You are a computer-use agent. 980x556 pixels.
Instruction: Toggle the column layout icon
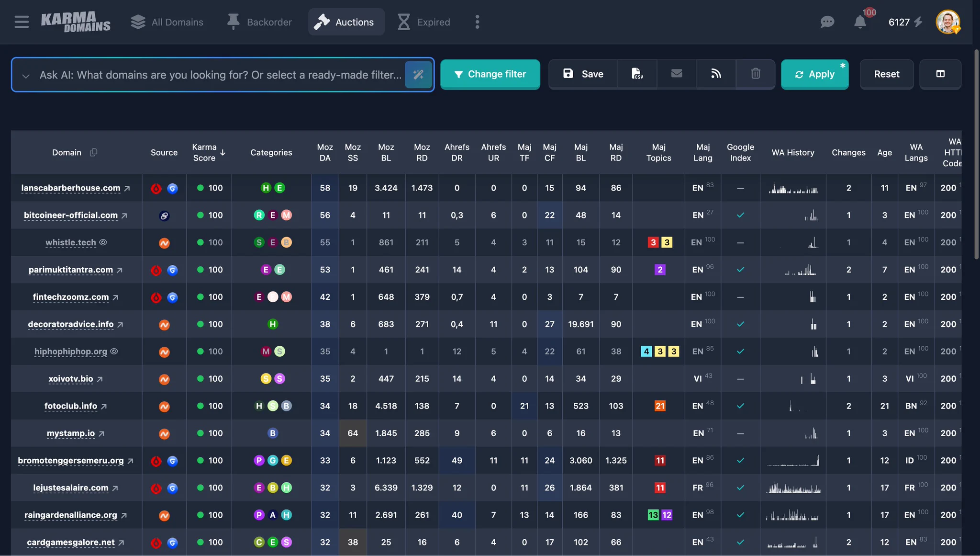point(940,74)
